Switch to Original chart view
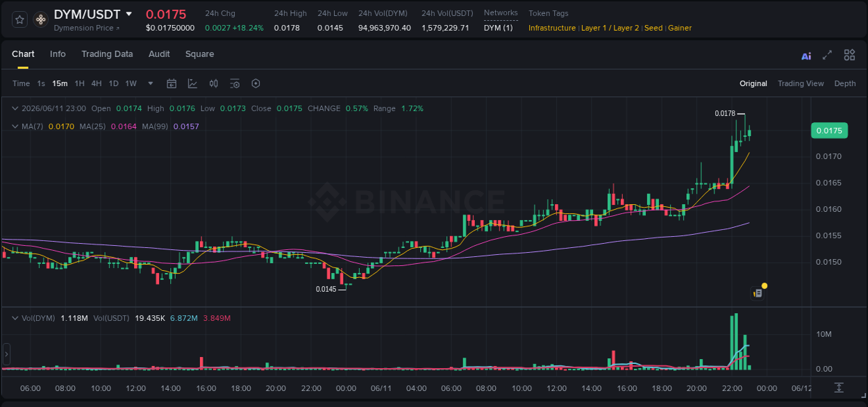This screenshot has height=407, width=868. 753,83
